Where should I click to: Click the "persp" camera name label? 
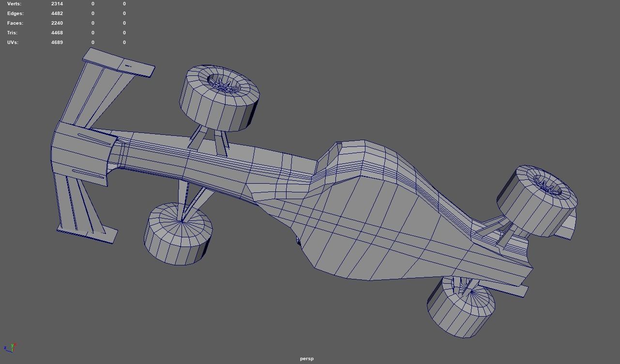point(307,359)
